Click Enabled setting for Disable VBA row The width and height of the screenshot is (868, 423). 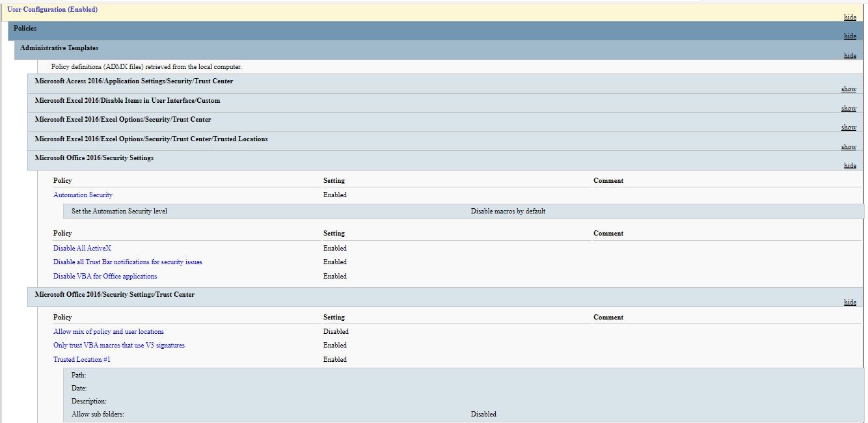click(x=335, y=277)
